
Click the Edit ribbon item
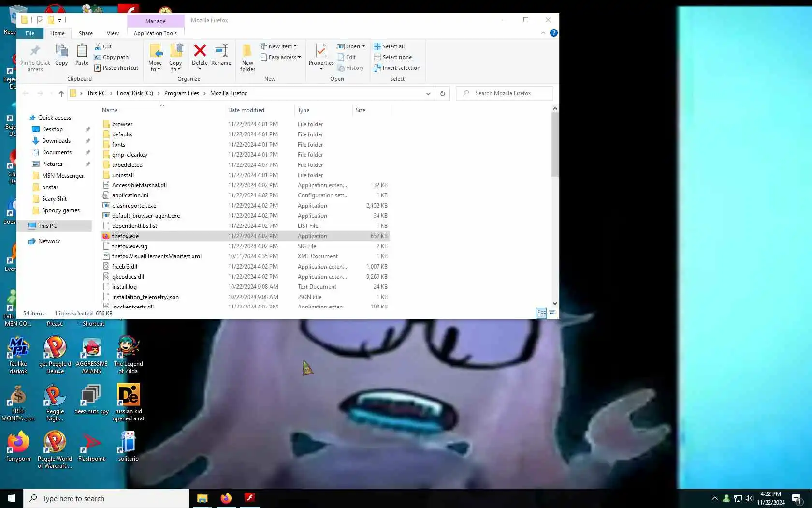(x=347, y=57)
